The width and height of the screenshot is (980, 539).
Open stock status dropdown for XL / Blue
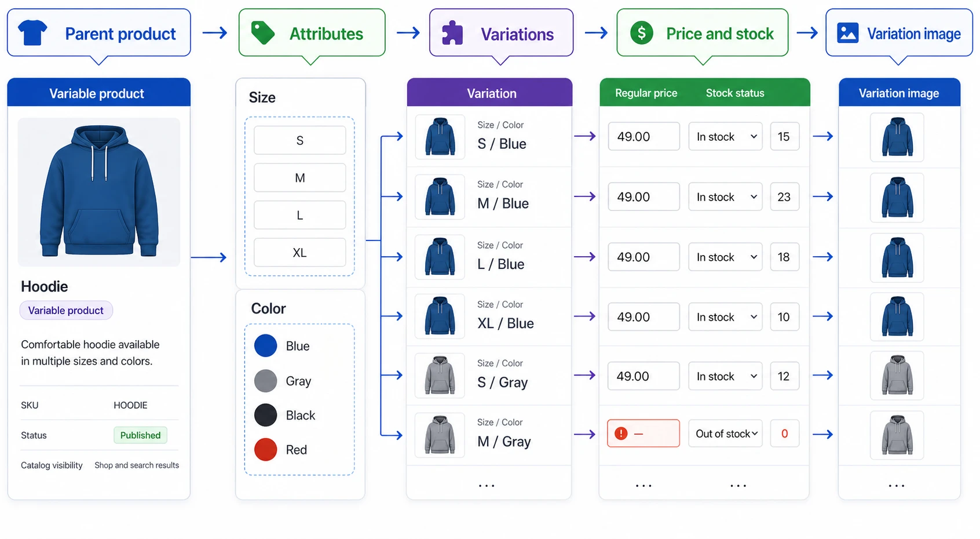(x=725, y=316)
